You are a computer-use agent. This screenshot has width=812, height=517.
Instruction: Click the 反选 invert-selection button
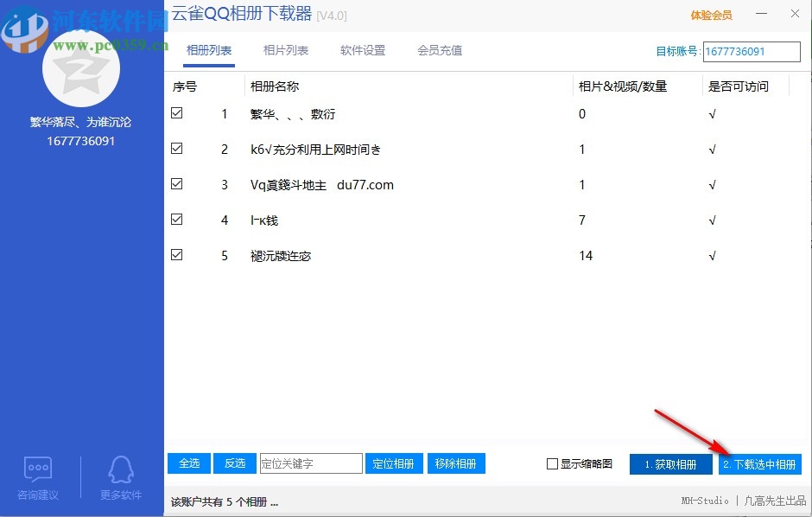234,463
